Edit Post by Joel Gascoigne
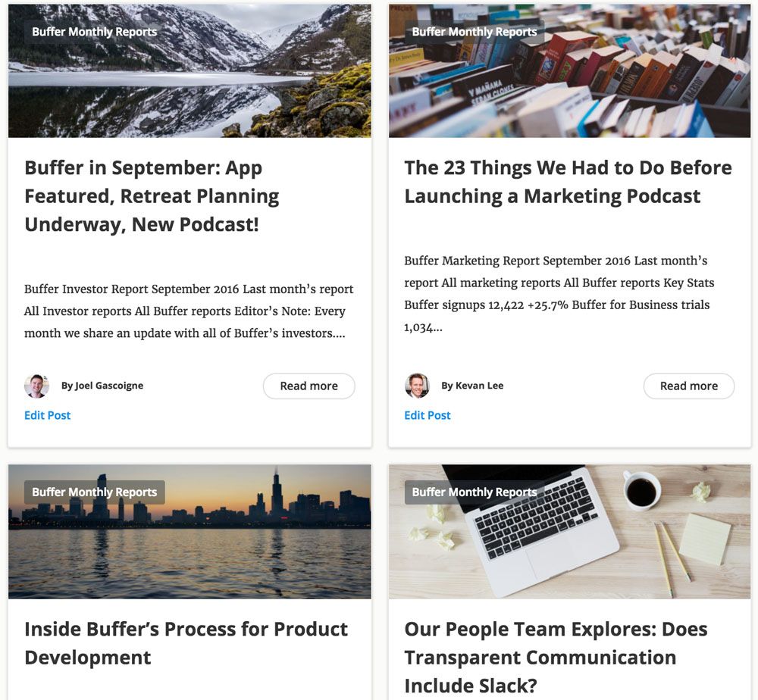This screenshot has height=700, width=758. click(47, 415)
